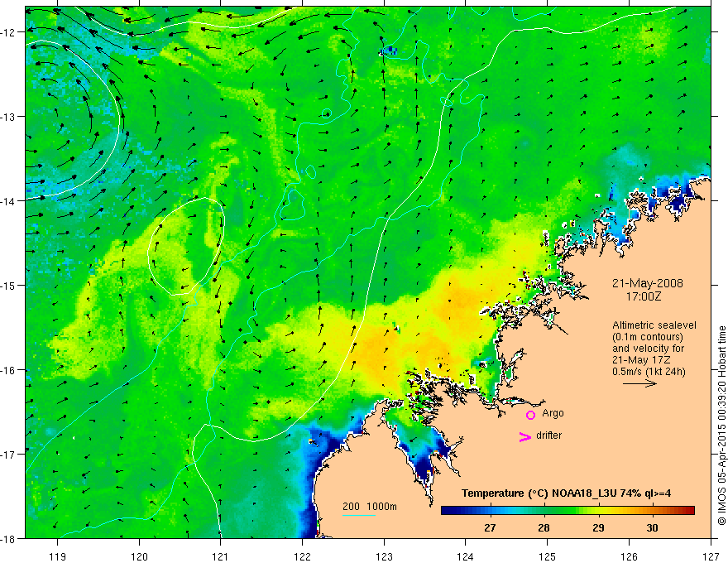This screenshot has width=728, height=563.
Task: Click the 'and velocity for' caption line
Action: tap(648, 349)
